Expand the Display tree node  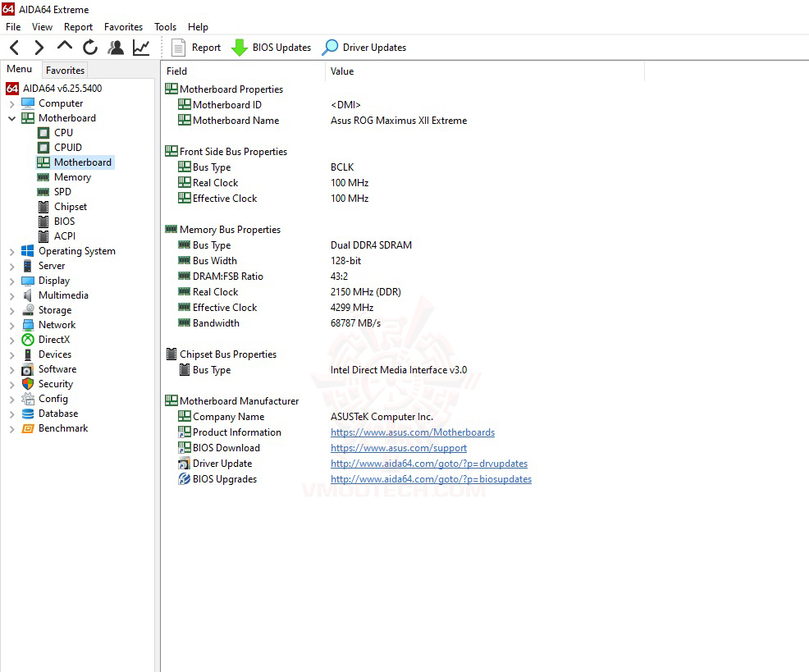pyautogui.click(x=11, y=281)
